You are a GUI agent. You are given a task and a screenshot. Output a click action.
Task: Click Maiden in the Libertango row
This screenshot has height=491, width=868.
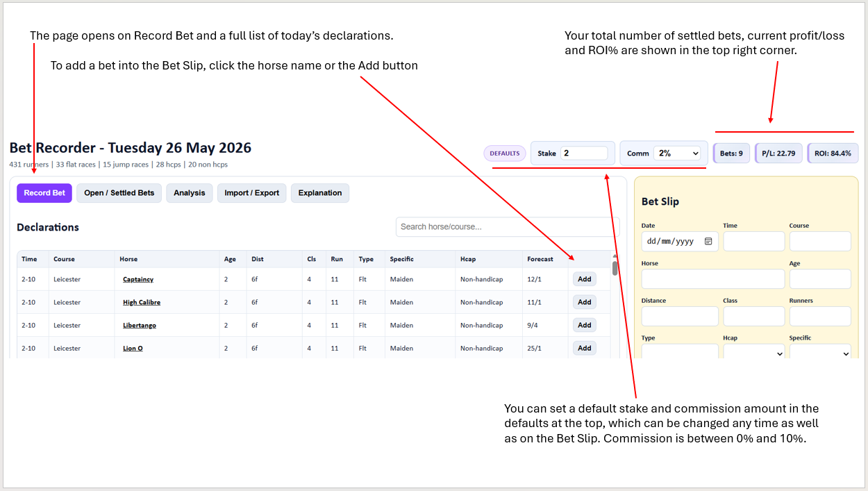(401, 325)
